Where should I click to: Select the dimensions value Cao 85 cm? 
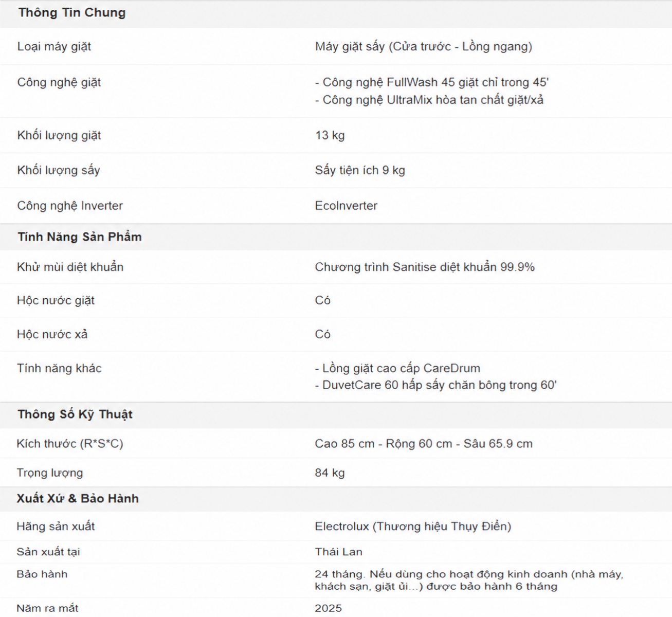click(424, 444)
